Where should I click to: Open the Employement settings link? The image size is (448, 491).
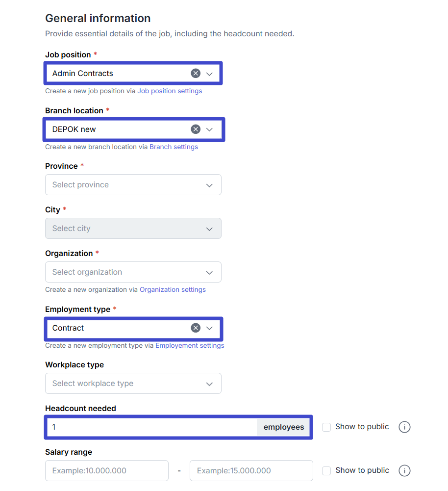tap(190, 346)
